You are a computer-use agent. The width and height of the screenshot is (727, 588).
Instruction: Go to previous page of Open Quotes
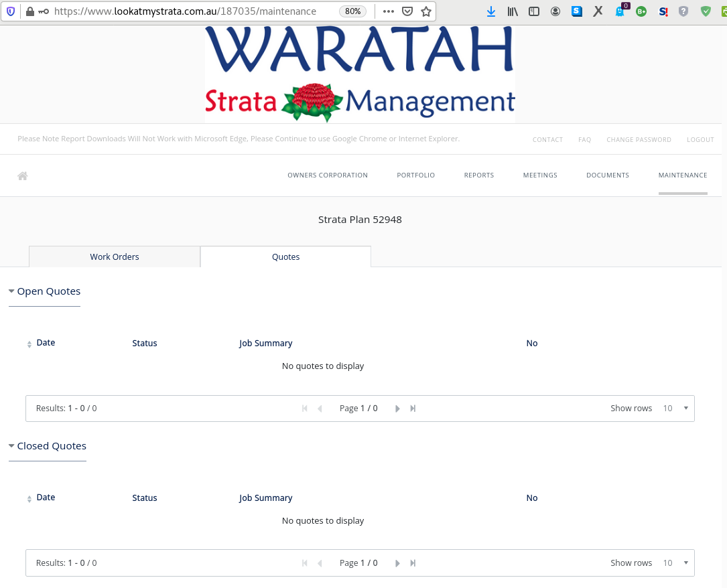click(320, 409)
